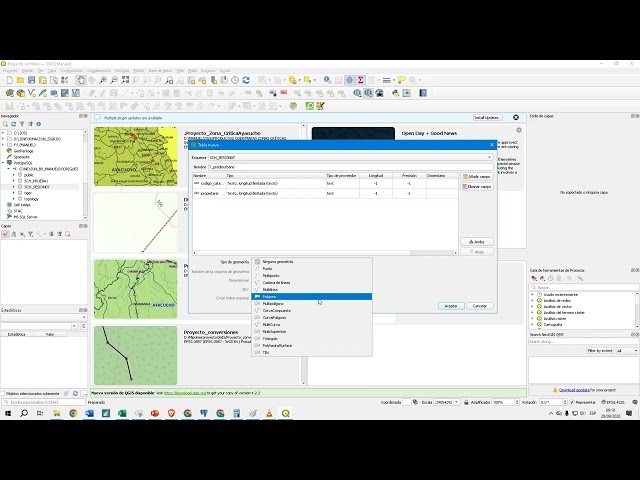Click the Zoom Out magnifier icon
Screen dimensions: 640x480
point(114,80)
